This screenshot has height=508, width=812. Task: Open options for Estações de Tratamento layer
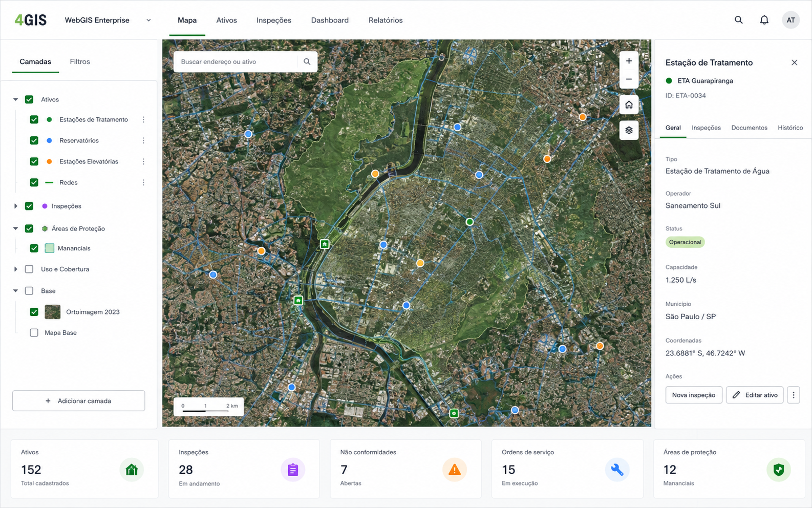pyautogui.click(x=143, y=119)
